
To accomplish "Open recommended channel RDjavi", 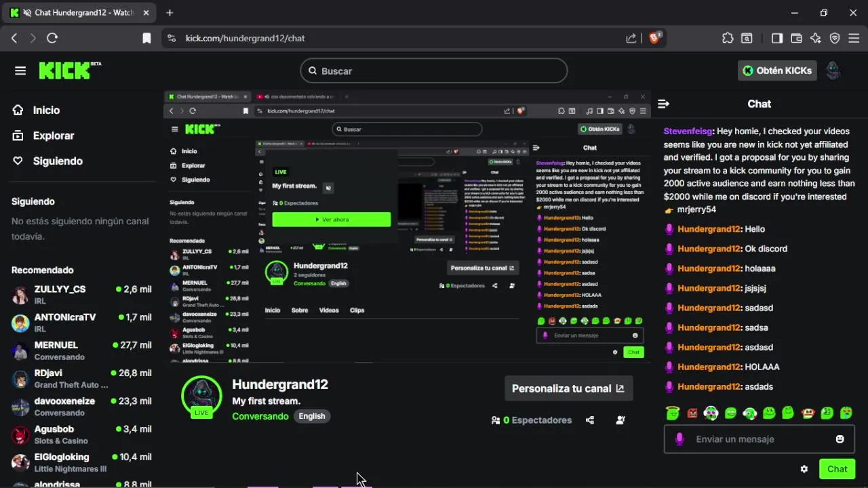I will click(x=81, y=378).
